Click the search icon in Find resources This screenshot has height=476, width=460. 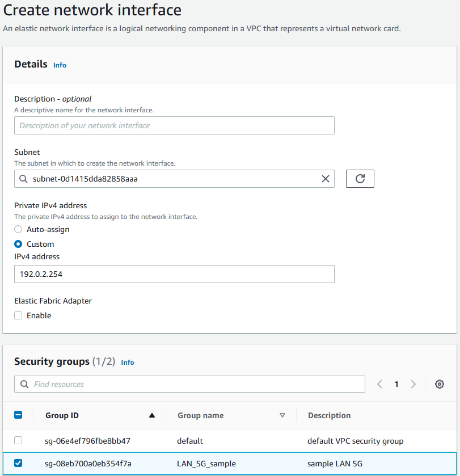coord(23,384)
